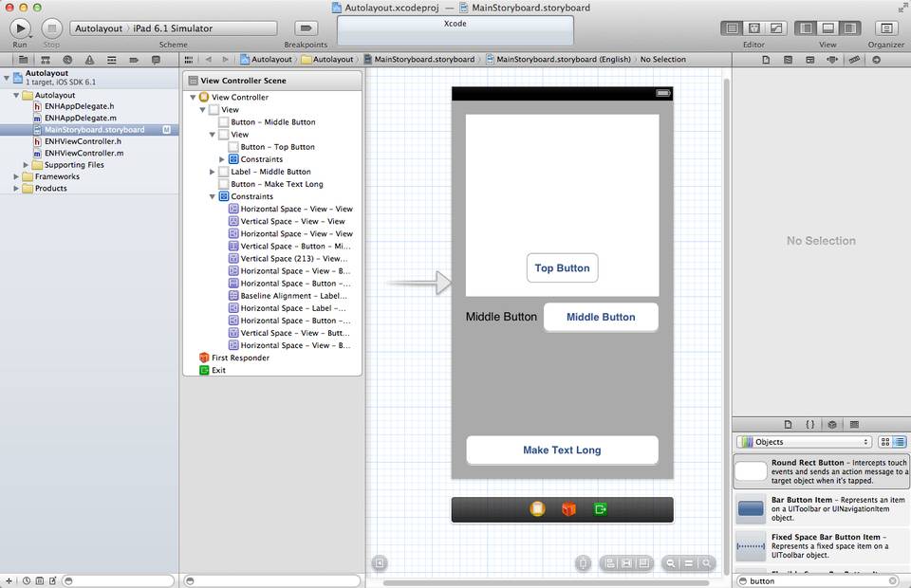Collapse the Autolayout project root
The height and width of the screenshot is (588, 911).
[x=7, y=77]
